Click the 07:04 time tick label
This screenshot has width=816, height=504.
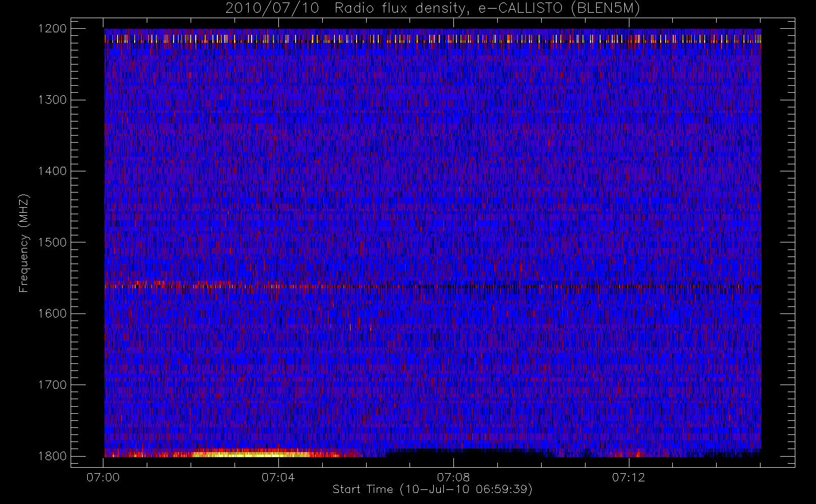pyautogui.click(x=278, y=477)
